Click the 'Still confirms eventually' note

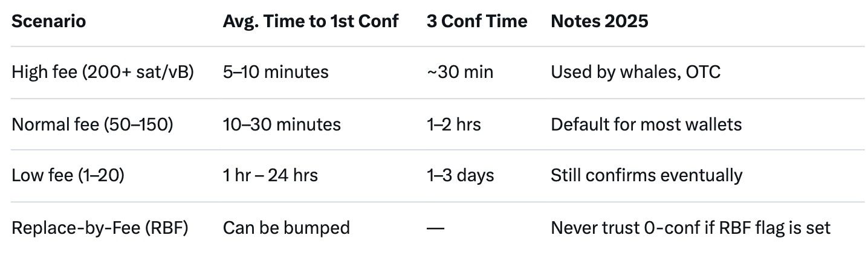point(646,176)
